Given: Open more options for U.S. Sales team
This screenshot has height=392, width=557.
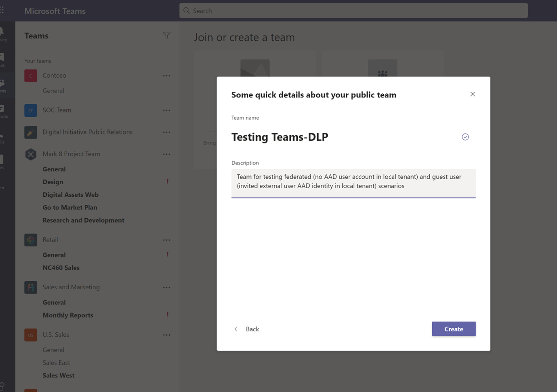Looking at the screenshot, I should click(x=166, y=335).
